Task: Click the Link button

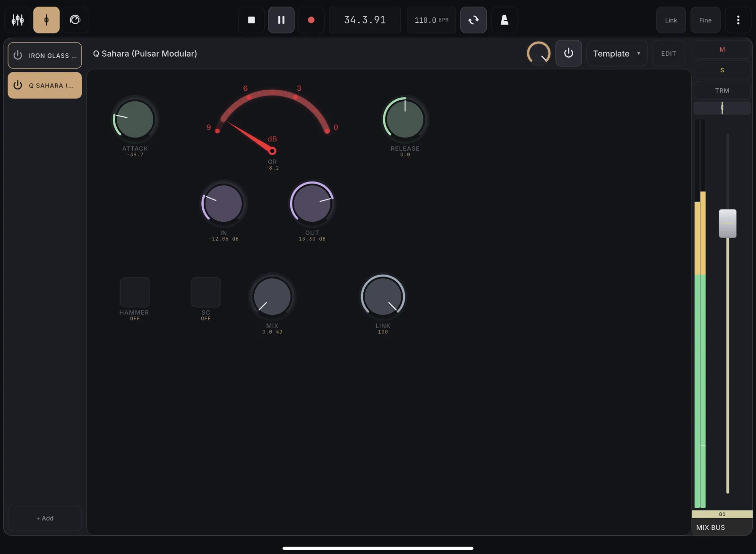Action: click(x=671, y=20)
